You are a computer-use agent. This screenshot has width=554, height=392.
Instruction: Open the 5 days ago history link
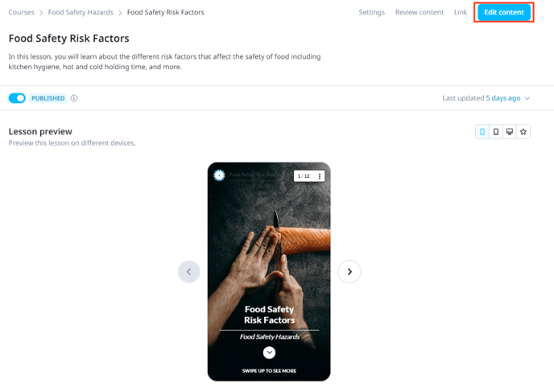pos(502,98)
